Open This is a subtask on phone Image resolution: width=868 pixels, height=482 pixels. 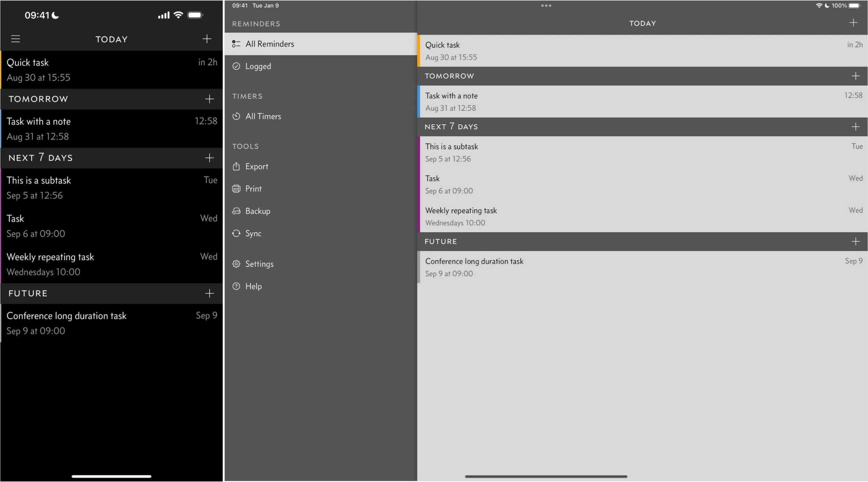coord(111,188)
